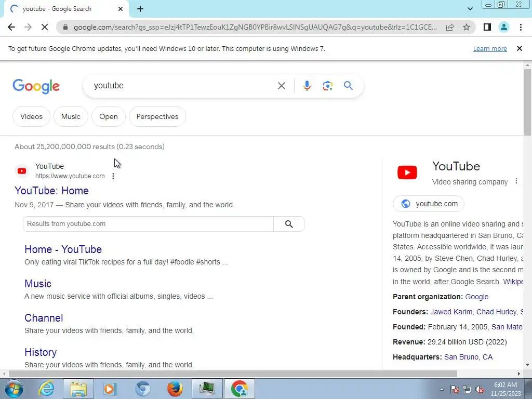Visit youtube.com from knowledge panel button
Image resolution: width=532 pixels, height=399 pixels.
click(x=428, y=204)
